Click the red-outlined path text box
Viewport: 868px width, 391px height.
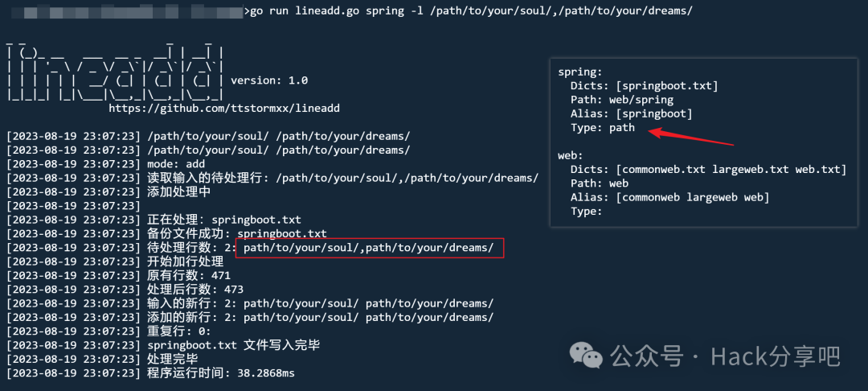[370, 248]
